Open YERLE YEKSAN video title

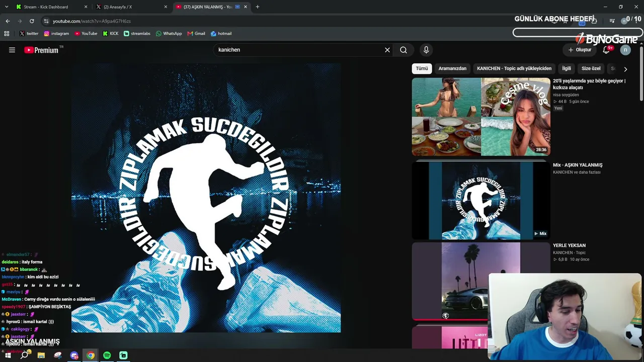pyautogui.click(x=569, y=245)
